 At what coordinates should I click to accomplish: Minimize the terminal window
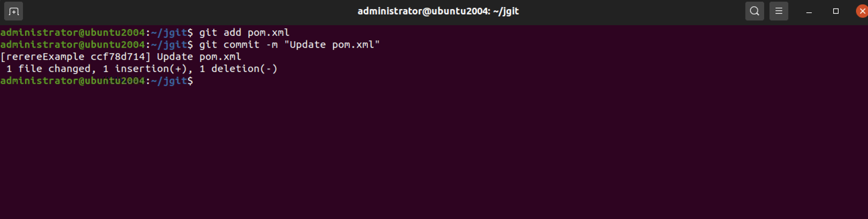[809, 11]
